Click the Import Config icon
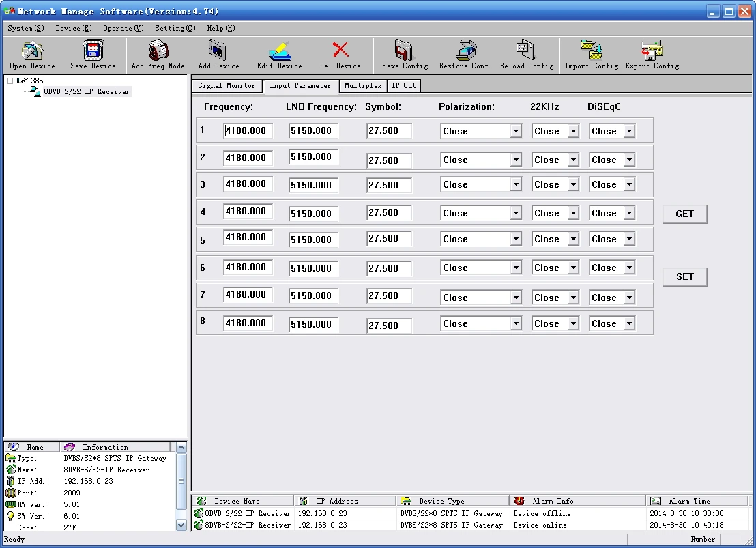 tap(591, 50)
